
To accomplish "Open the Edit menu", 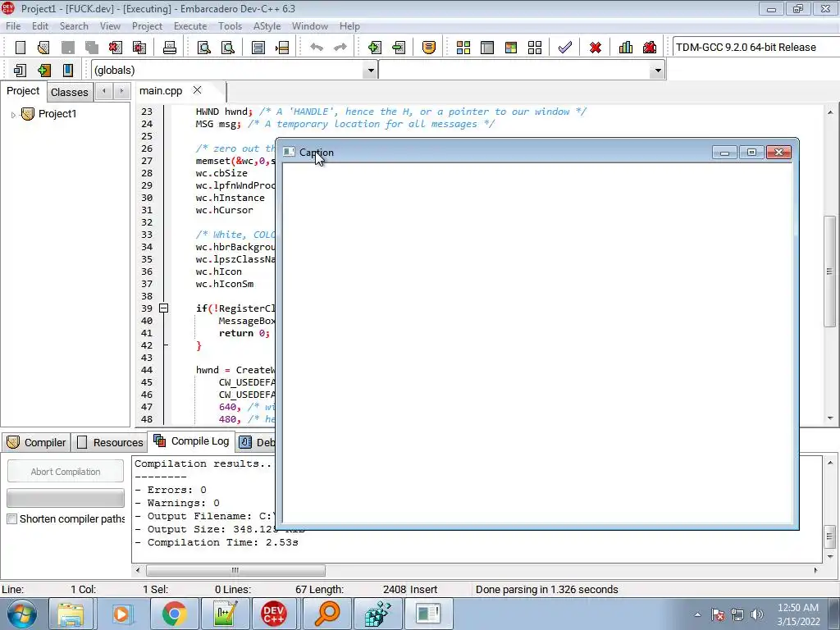I will [39, 26].
